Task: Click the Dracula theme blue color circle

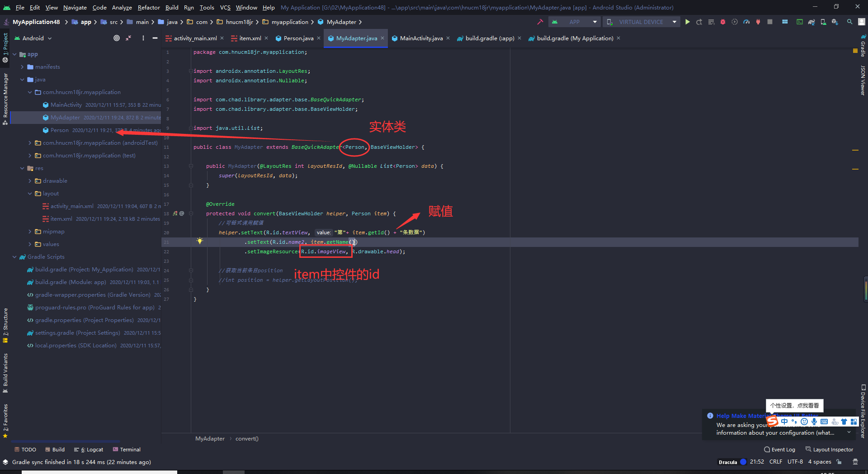Action: tap(743, 462)
